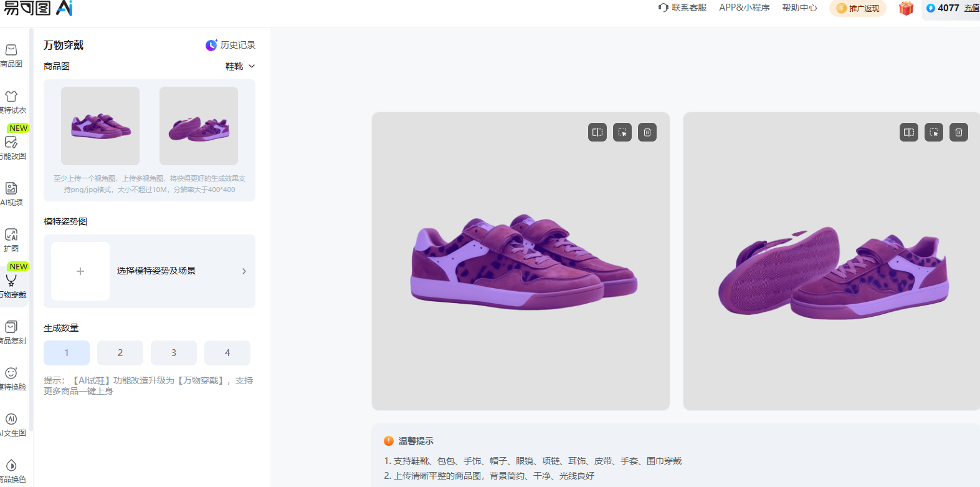This screenshot has height=487, width=980.
Task: Open the 扩图 sidebar tool
Action: 11,240
